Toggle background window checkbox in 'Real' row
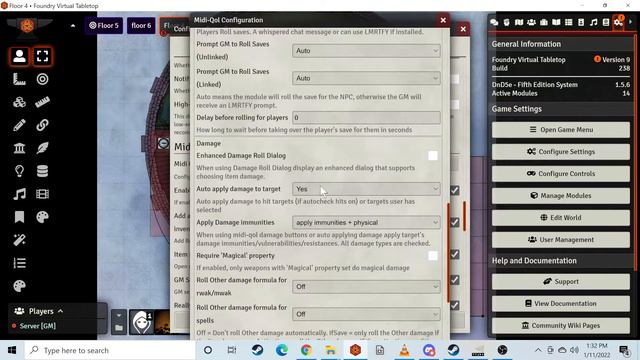This screenshot has height=360, width=640. point(455,305)
